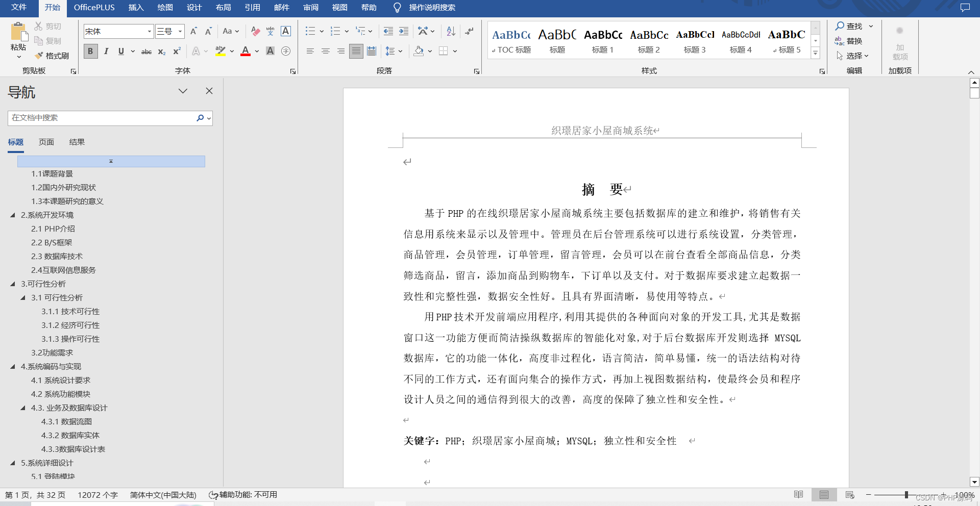
Task: Align text left
Action: tap(310, 51)
